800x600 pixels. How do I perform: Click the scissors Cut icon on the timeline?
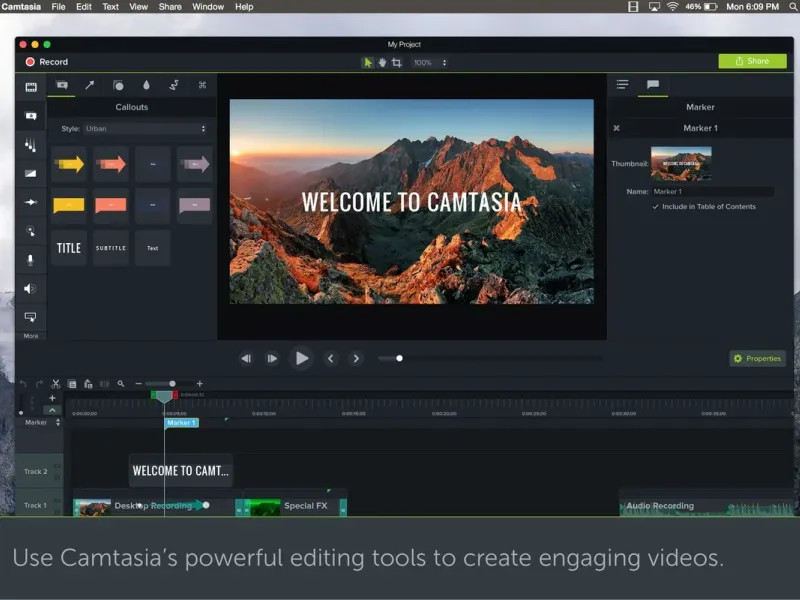coord(56,383)
